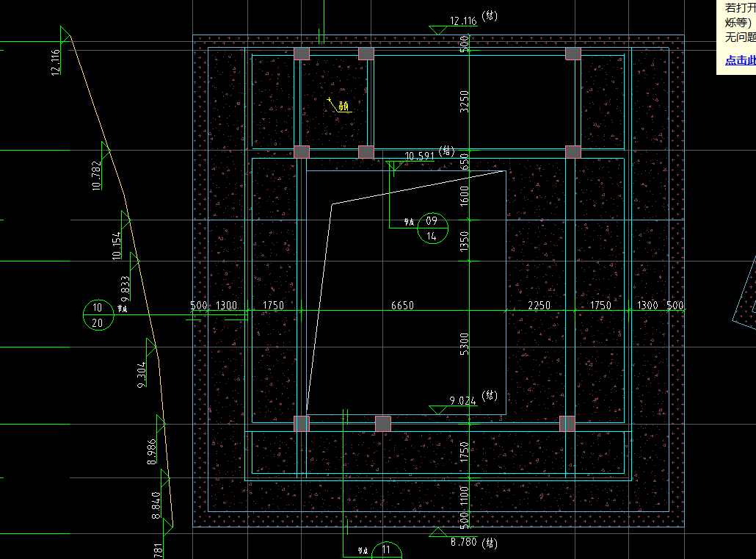Screen dimensions: 756x559
Task: Select the 8.780 (结) elevation label
Action: tap(474, 542)
